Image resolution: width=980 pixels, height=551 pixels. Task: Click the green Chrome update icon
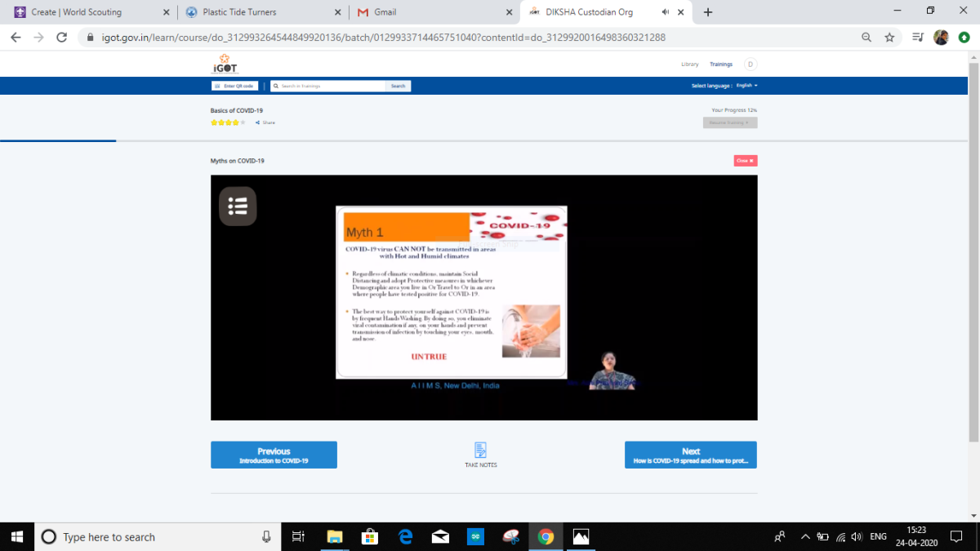964,38
